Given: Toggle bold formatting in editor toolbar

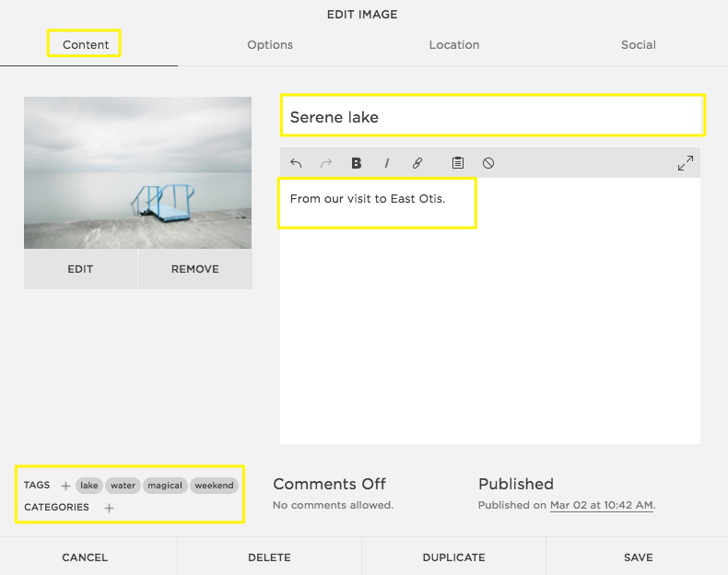Looking at the screenshot, I should pos(357,163).
